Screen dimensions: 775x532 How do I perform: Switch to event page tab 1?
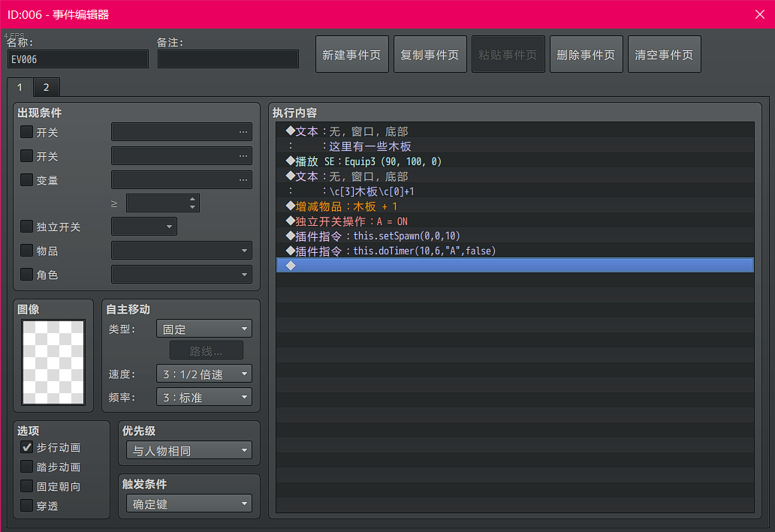click(x=20, y=88)
